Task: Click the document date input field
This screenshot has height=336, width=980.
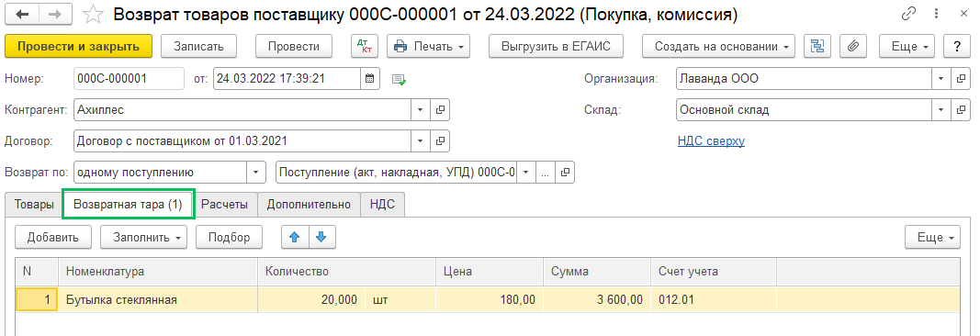Action: (x=287, y=79)
